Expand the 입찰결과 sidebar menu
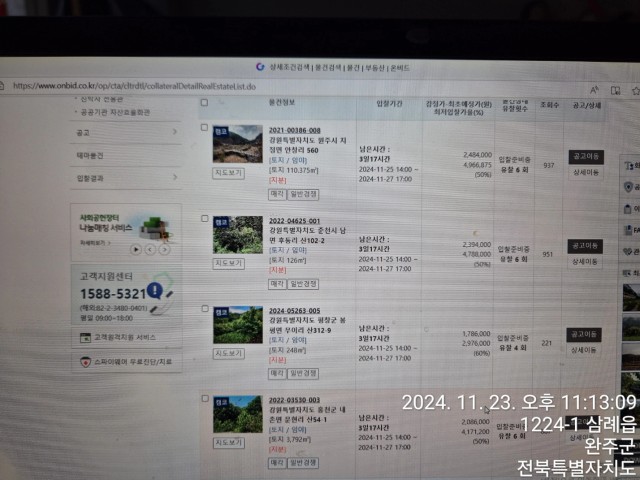Viewport: 640px width, 480px height. tap(126, 178)
